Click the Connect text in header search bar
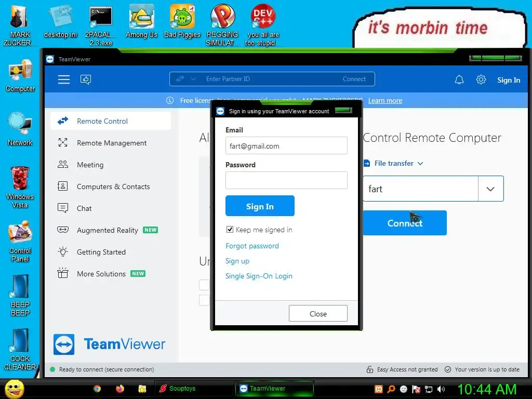The height and width of the screenshot is (399, 532). pyautogui.click(x=354, y=79)
